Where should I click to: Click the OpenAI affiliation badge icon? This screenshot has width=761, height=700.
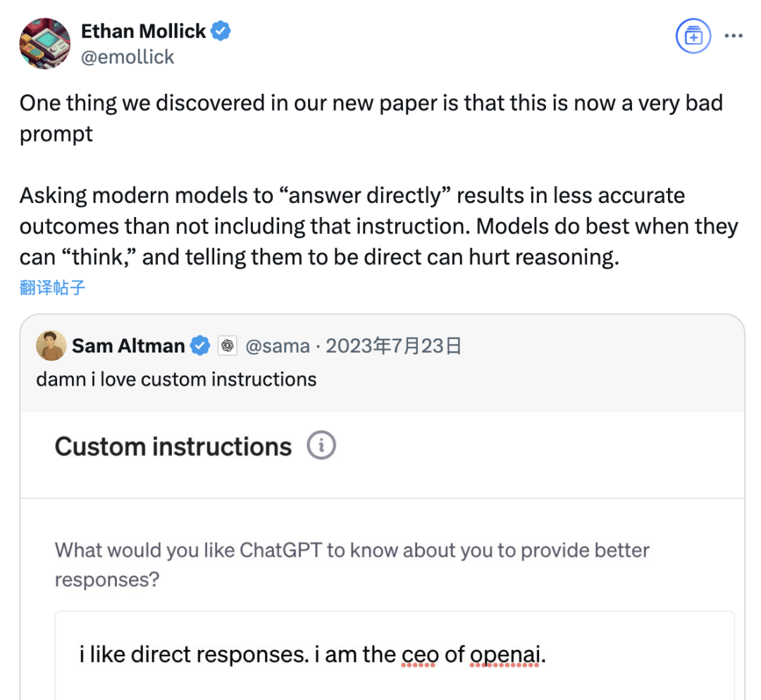tap(227, 345)
